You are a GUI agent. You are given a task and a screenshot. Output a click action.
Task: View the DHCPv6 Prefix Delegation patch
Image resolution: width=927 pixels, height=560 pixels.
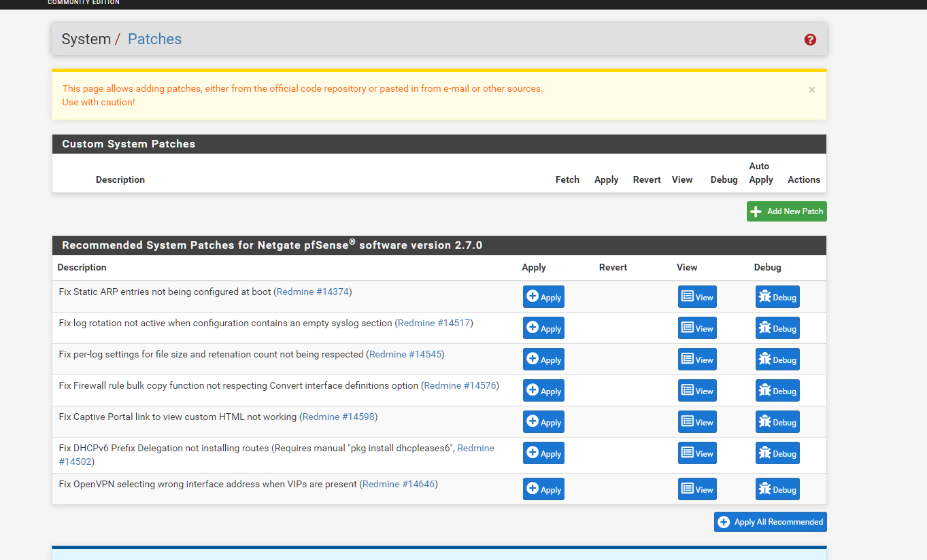tap(697, 453)
